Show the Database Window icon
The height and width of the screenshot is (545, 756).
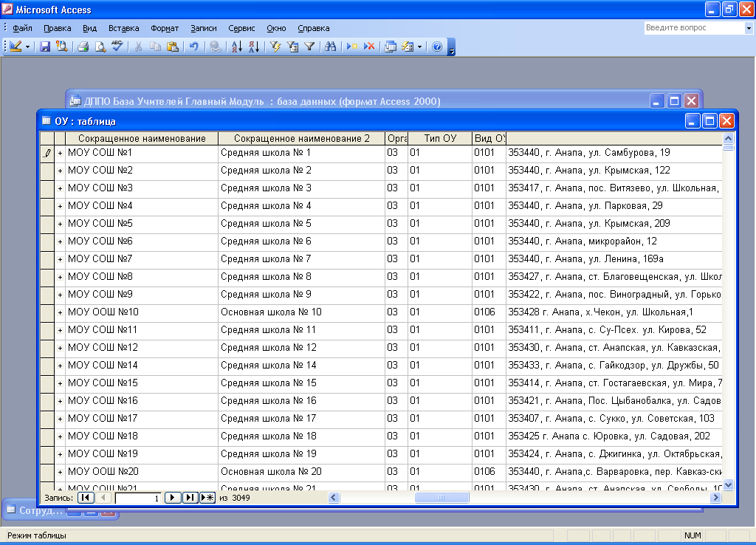pos(391,47)
